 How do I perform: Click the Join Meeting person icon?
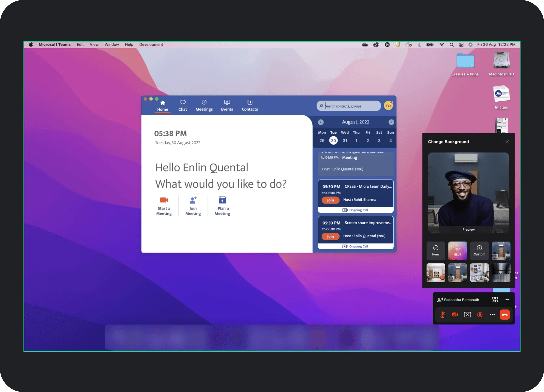tap(193, 200)
